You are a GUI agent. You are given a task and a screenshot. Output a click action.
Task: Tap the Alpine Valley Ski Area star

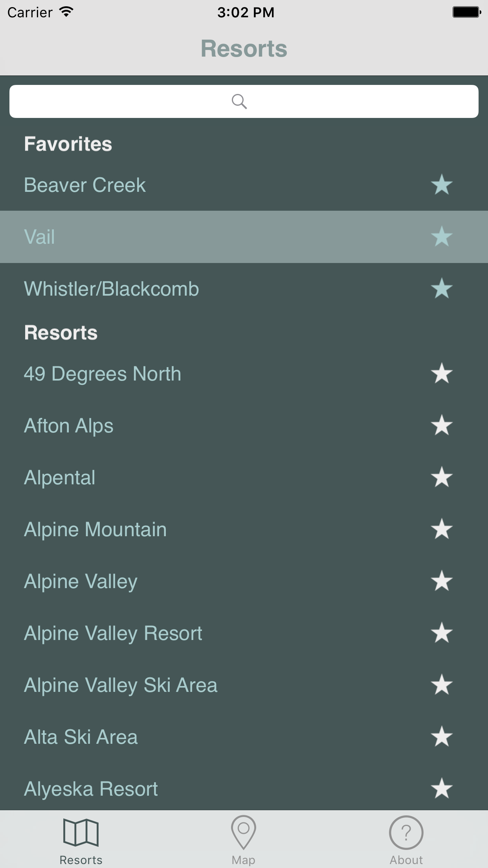coord(442,685)
